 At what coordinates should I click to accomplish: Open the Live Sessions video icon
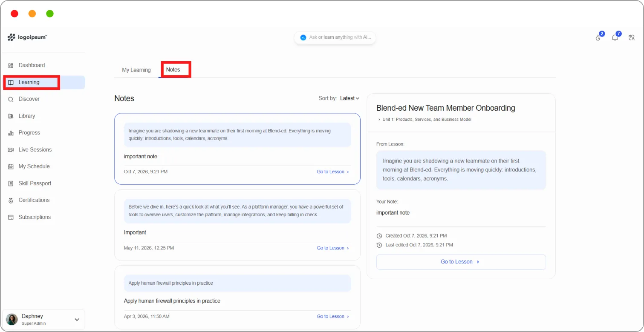pos(11,150)
